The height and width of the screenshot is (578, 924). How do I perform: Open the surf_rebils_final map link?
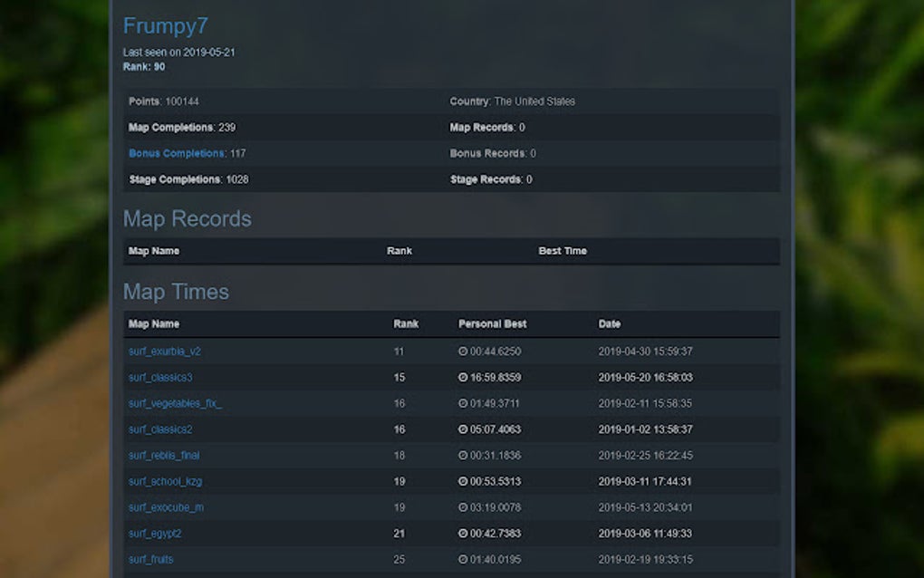tap(164, 455)
